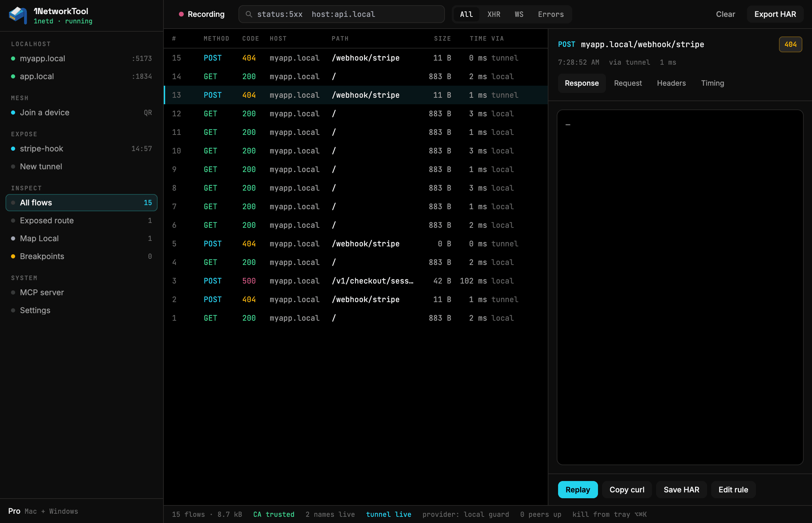Click 0 peers up status

541,514
